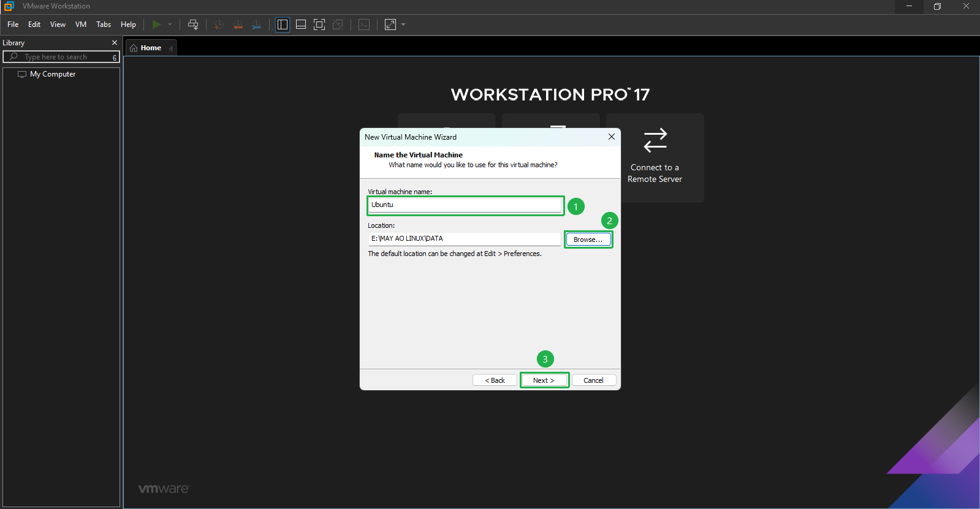Image resolution: width=980 pixels, height=509 pixels.
Task: Open the Snapshot Manager icon
Action: 256,25
